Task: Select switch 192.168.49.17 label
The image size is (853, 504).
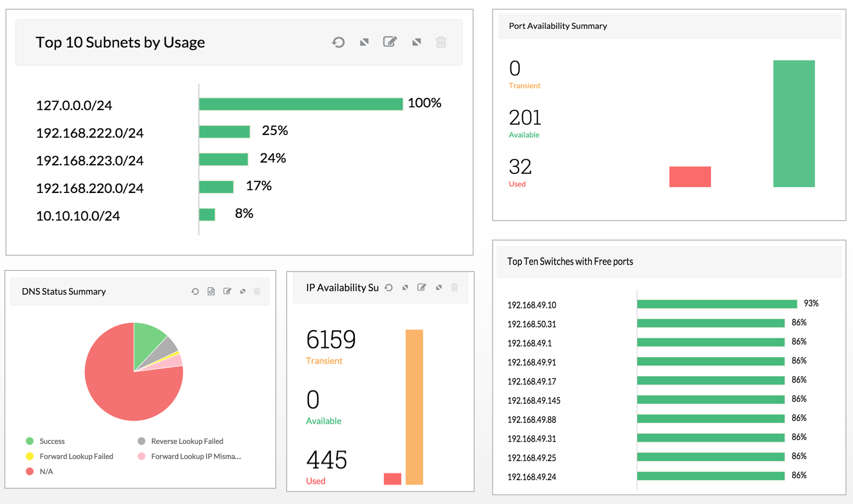Action: tap(532, 382)
